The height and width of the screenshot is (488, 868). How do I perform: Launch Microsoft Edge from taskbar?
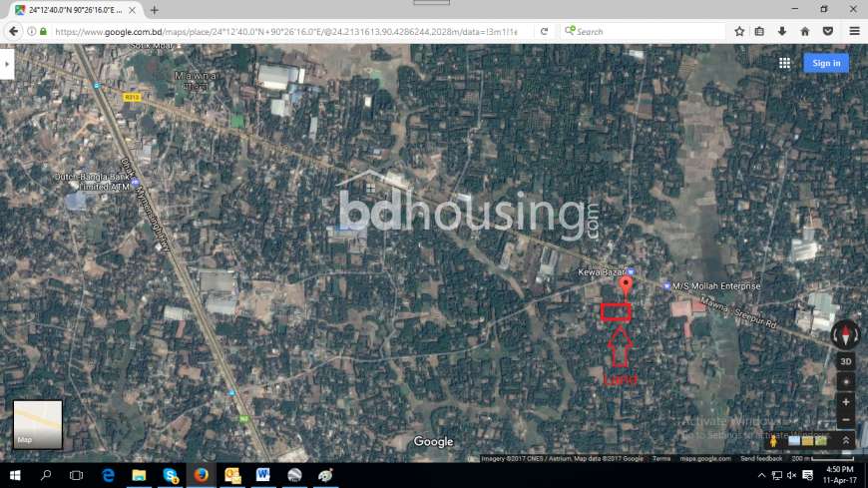pyautogui.click(x=108, y=475)
